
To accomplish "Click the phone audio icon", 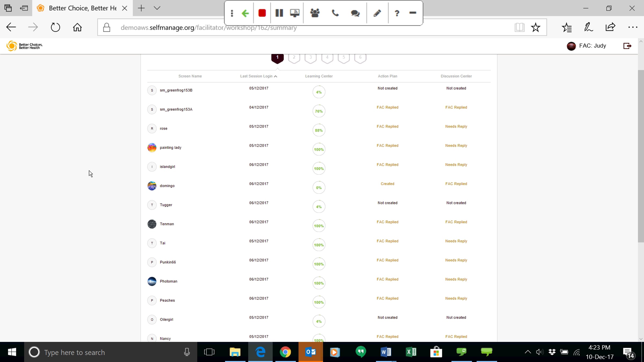I will pyautogui.click(x=335, y=13).
